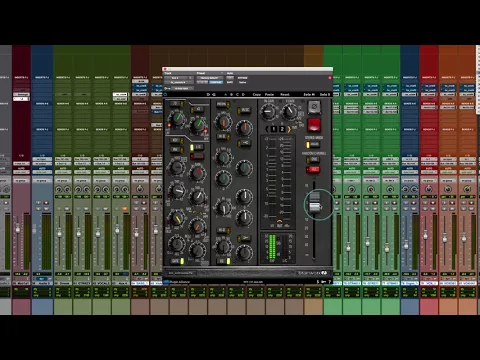Select settings bank A in plugin toolbar

[226, 95]
